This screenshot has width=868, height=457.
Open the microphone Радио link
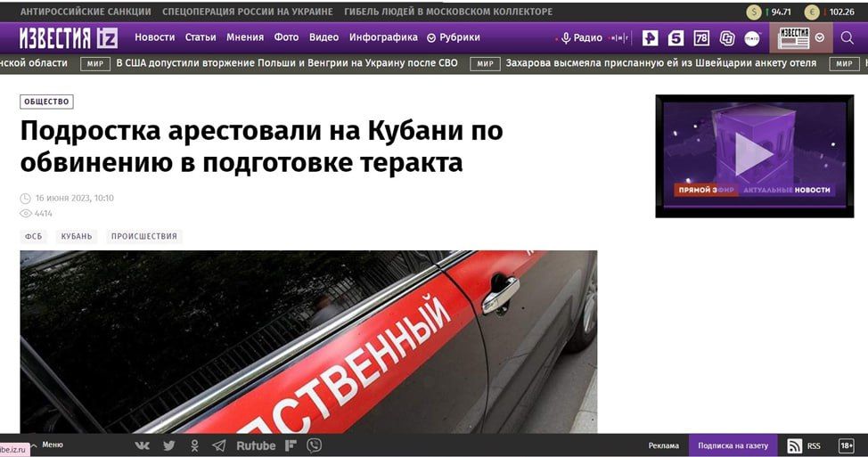point(581,37)
